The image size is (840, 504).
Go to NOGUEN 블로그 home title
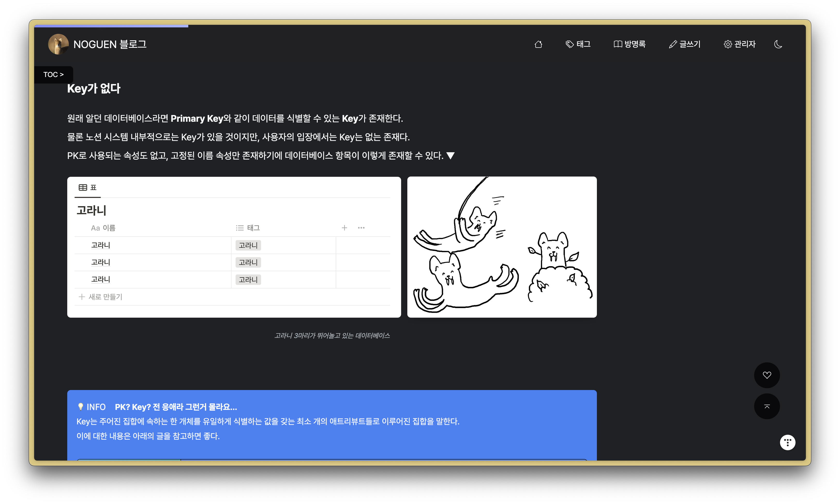pyautogui.click(x=110, y=44)
